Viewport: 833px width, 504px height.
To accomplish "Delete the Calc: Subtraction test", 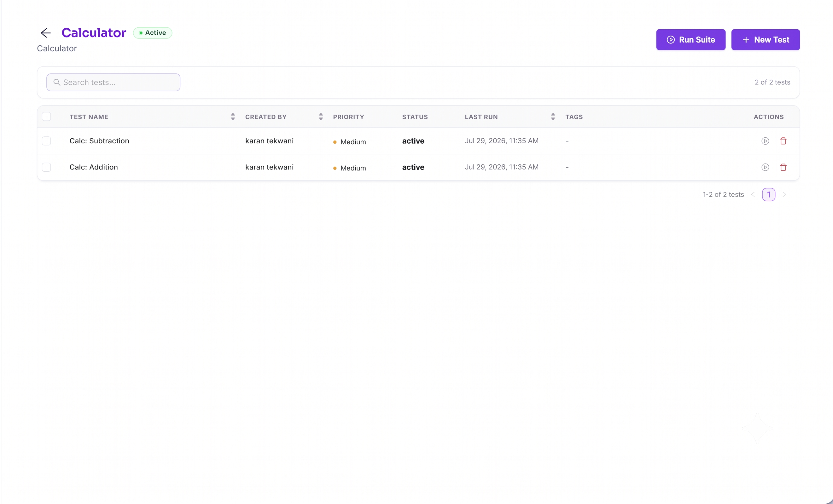I will tap(783, 141).
